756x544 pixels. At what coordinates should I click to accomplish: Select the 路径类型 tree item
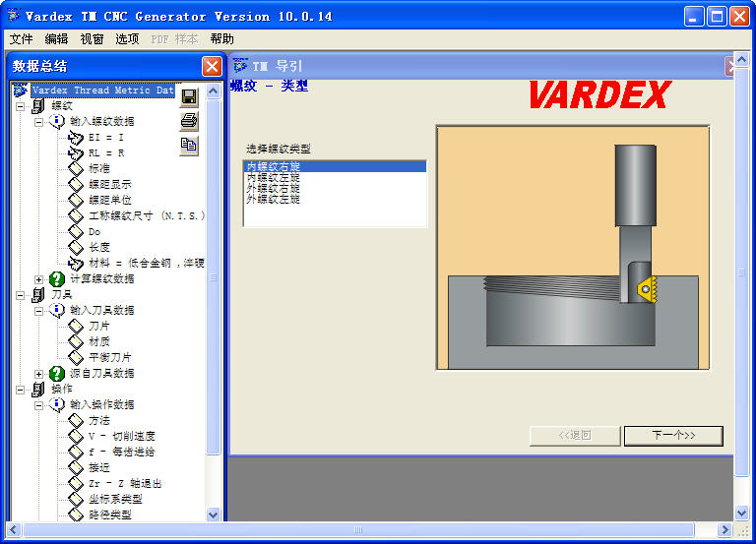pos(110,514)
